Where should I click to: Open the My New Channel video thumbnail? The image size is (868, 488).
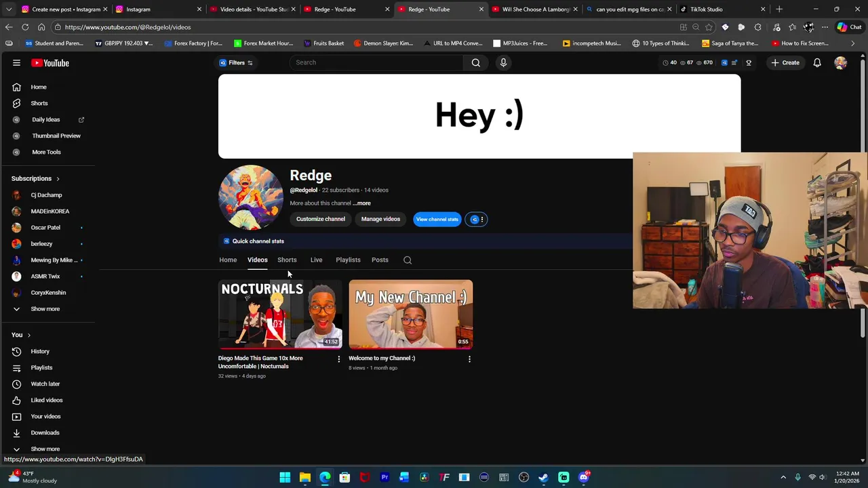tap(411, 314)
